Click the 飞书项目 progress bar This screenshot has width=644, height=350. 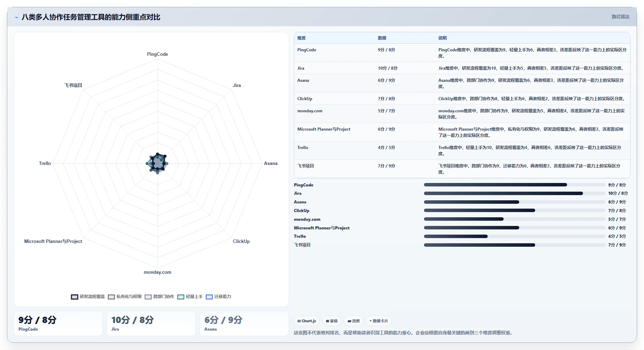pyautogui.click(x=514, y=245)
